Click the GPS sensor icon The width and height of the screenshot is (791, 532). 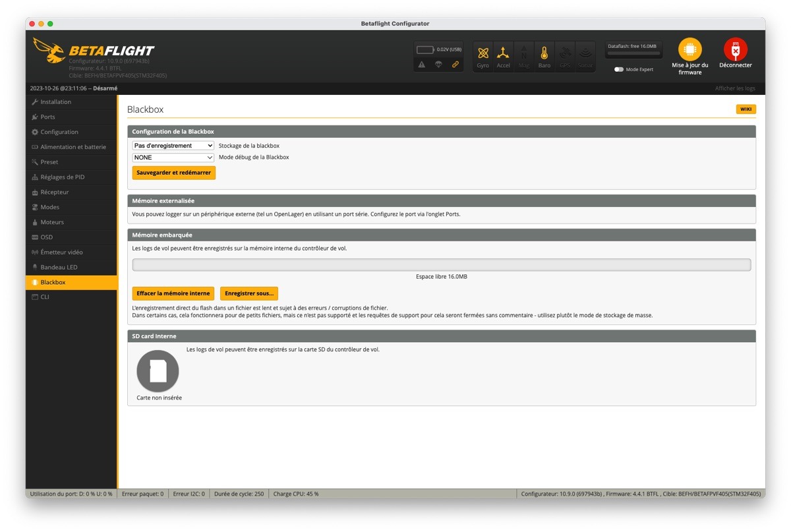pyautogui.click(x=565, y=57)
